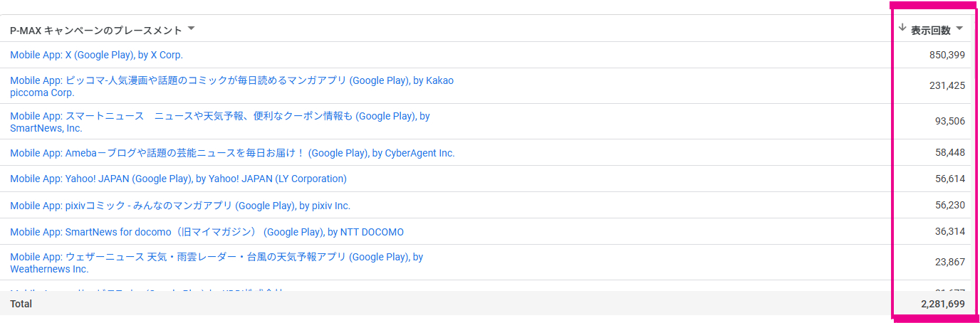Open the 表示回数 column dropdown arrow

click(x=959, y=29)
